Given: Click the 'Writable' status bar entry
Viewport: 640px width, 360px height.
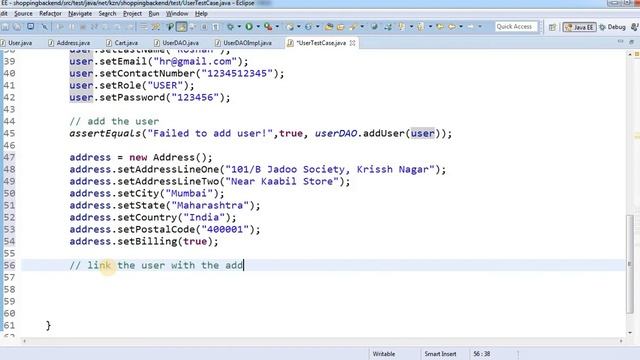Looking at the screenshot, I should (384, 354).
